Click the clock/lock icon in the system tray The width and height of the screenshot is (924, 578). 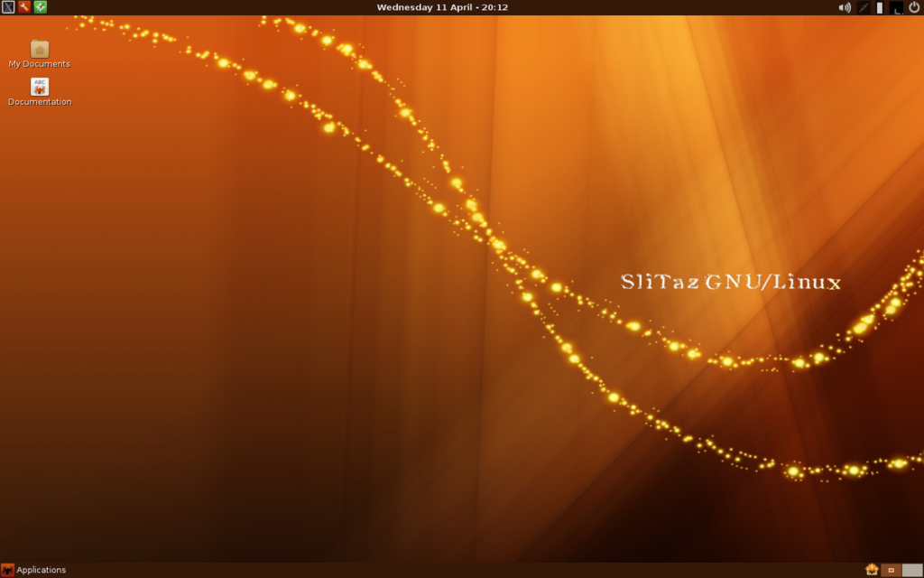pyautogui.click(x=896, y=7)
